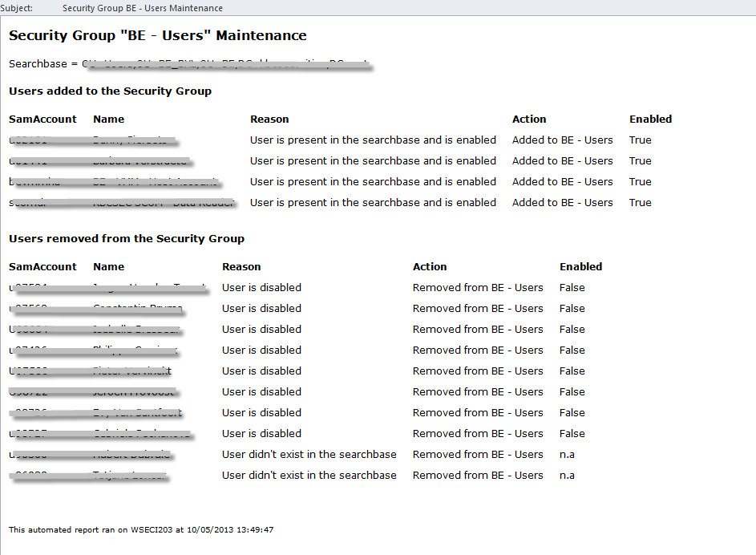Click the heading Users added to the Security Group

click(x=112, y=91)
